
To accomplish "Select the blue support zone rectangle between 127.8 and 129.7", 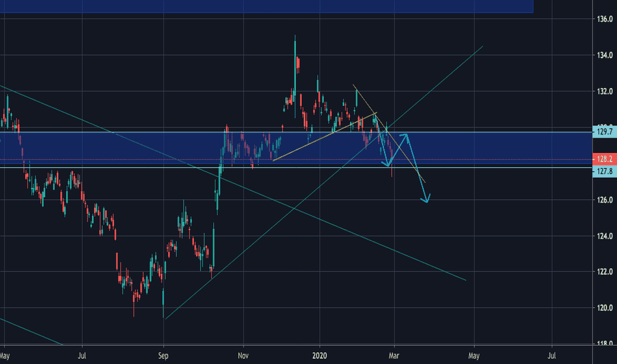I will [x=296, y=148].
